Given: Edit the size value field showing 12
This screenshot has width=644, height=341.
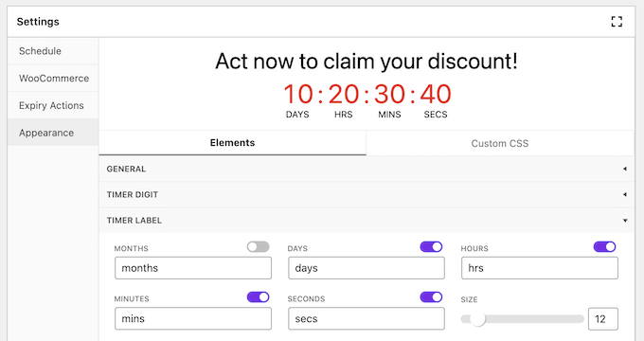Looking at the screenshot, I should click(x=603, y=319).
